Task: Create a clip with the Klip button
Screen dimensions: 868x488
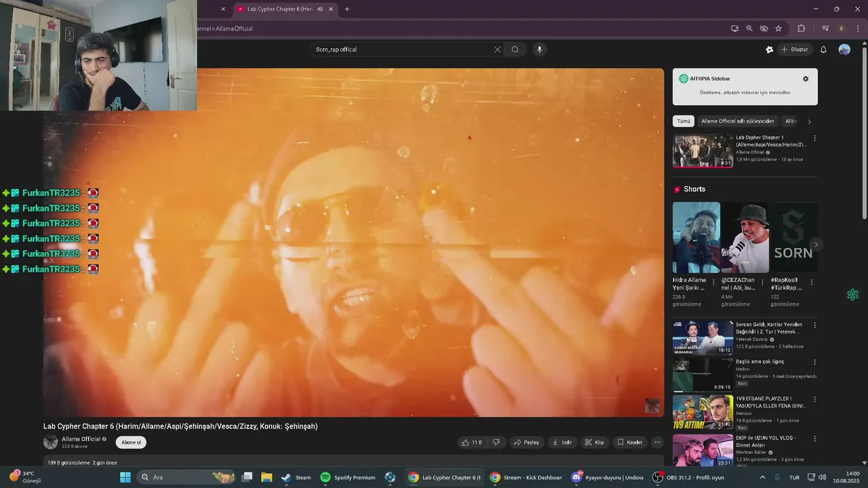Action: [x=594, y=443]
